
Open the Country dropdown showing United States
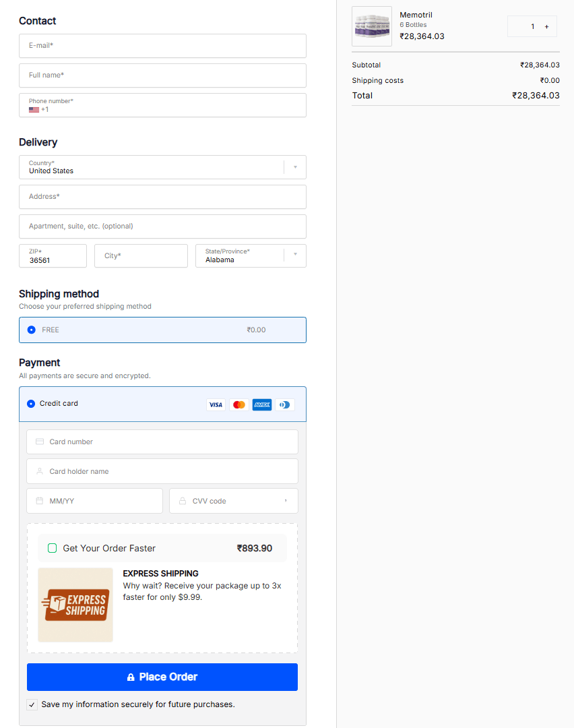(294, 166)
